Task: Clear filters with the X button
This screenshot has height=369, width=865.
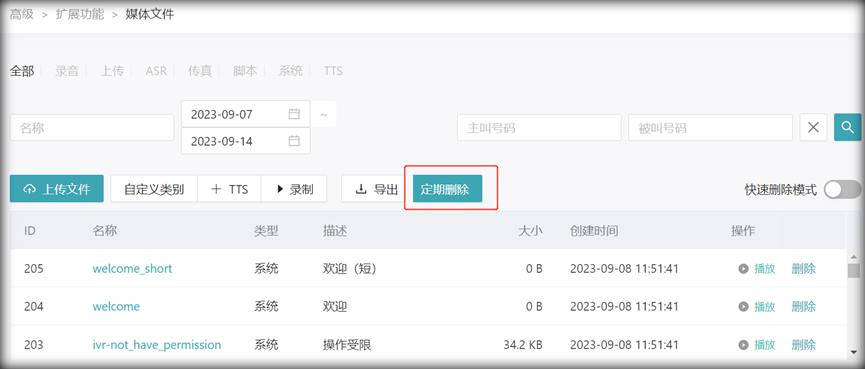Action: click(x=813, y=127)
